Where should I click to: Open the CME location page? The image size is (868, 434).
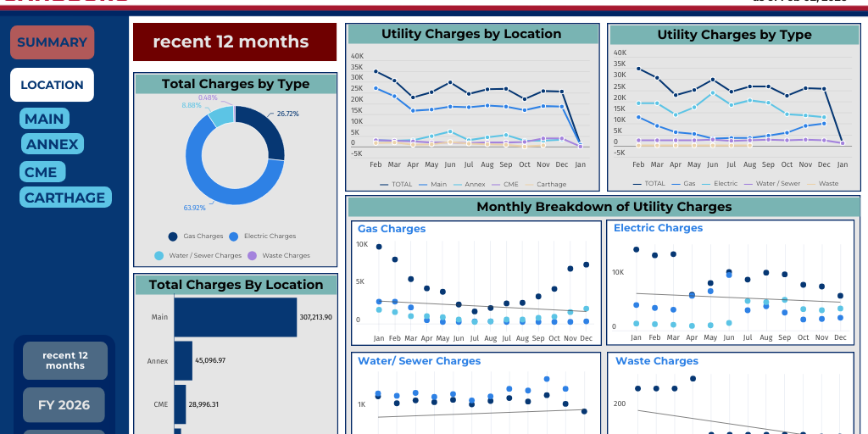tap(42, 171)
